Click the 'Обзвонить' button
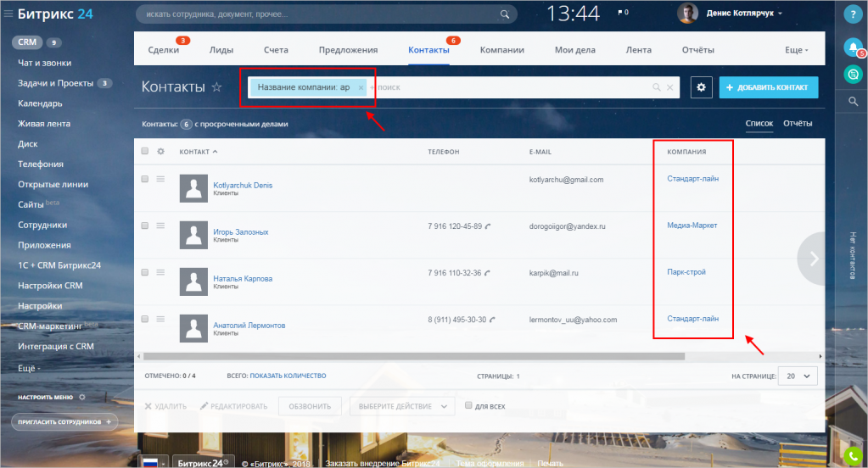The width and height of the screenshot is (868, 468). click(310, 406)
